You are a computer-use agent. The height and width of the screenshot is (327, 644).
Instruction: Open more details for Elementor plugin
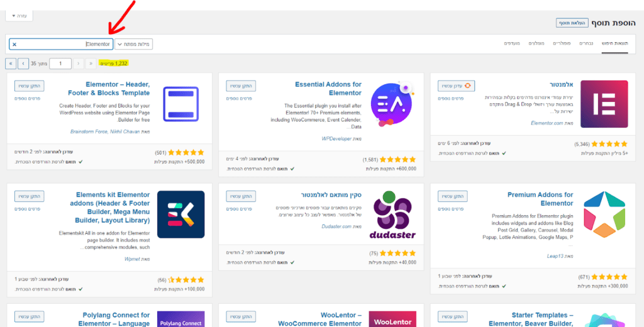coord(450,99)
